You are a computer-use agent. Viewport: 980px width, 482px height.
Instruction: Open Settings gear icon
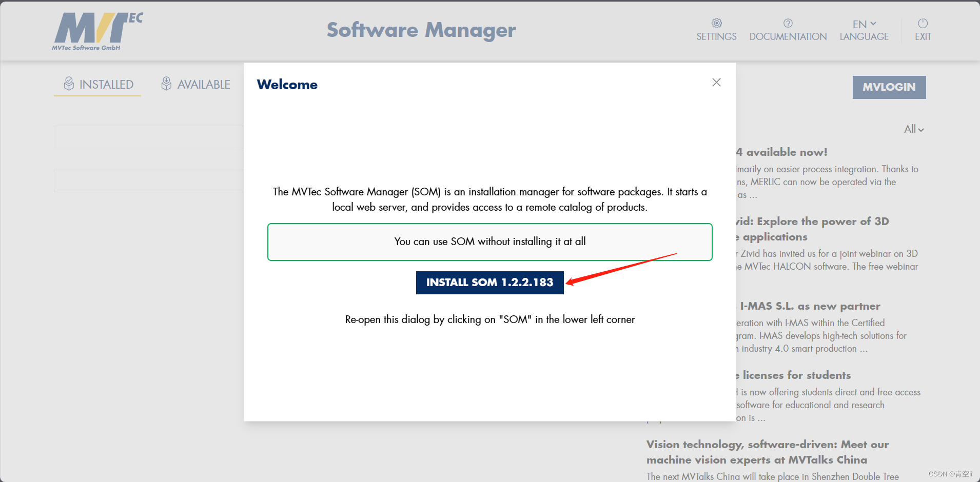click(716, 23)
